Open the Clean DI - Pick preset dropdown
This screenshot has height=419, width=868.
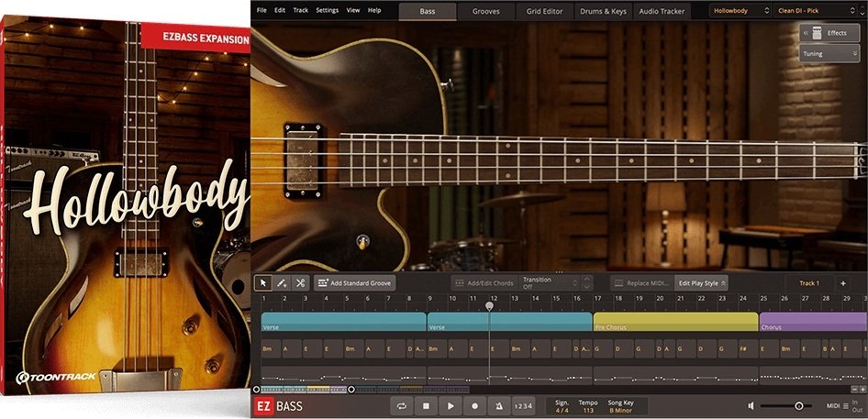[816, 10]
